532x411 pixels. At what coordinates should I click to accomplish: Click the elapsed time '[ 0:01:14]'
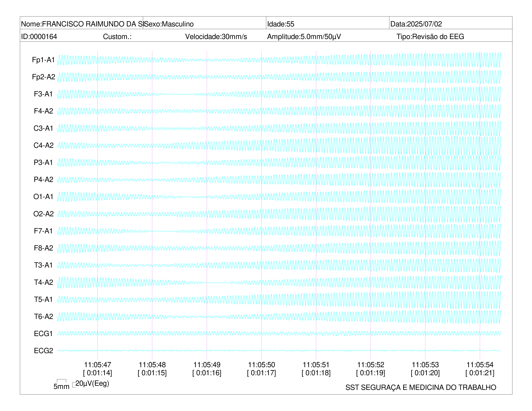(x=98, y=373)
